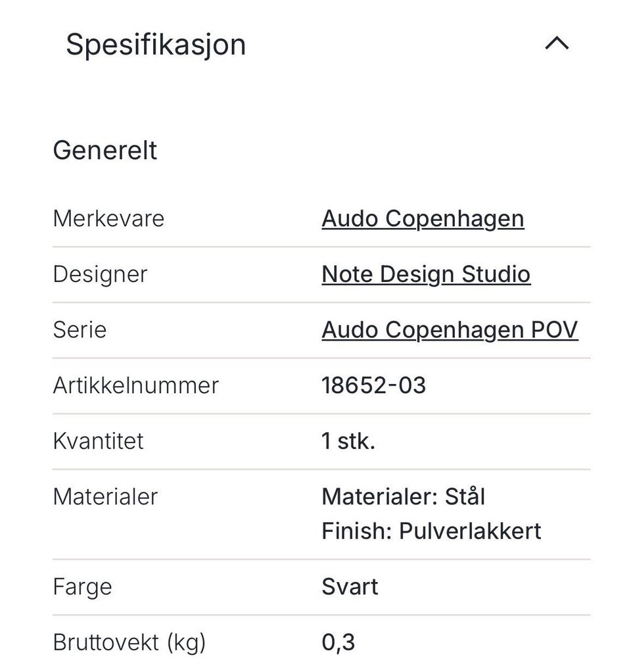
Task: Click the quantity value 1 stk.
Action: point(348,441)
